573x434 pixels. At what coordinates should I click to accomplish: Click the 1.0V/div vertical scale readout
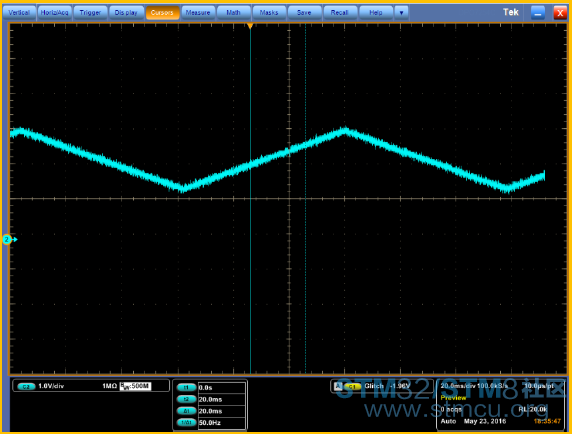[x=51, y=386]
